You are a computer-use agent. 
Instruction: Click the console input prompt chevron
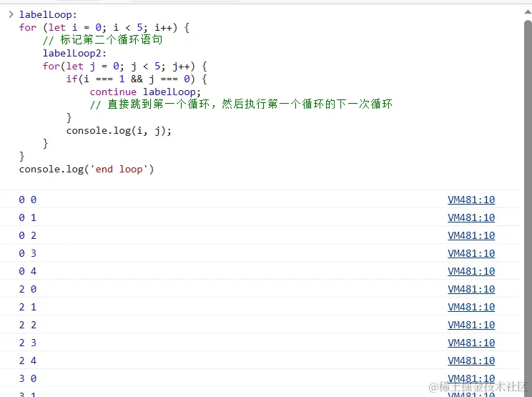11,14
